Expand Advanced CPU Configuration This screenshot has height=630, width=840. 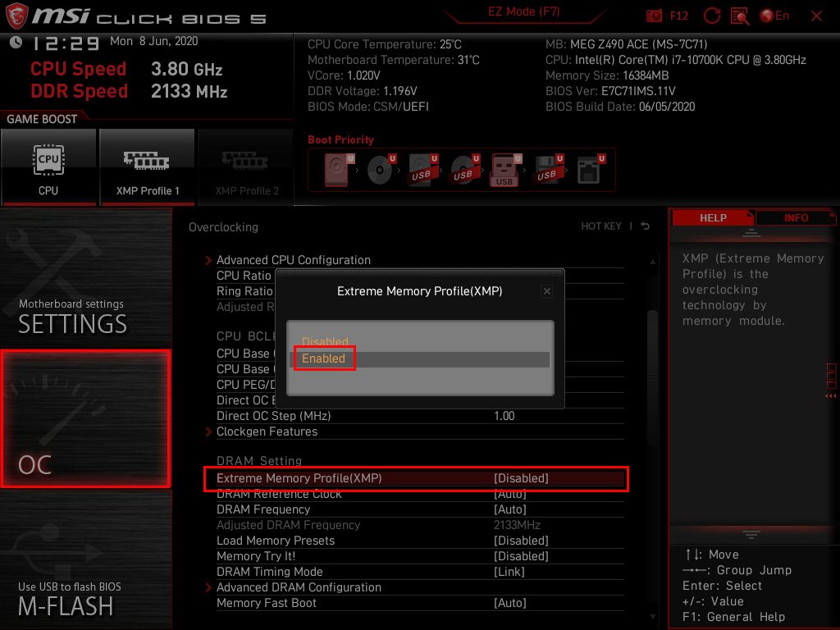[293, 260]
